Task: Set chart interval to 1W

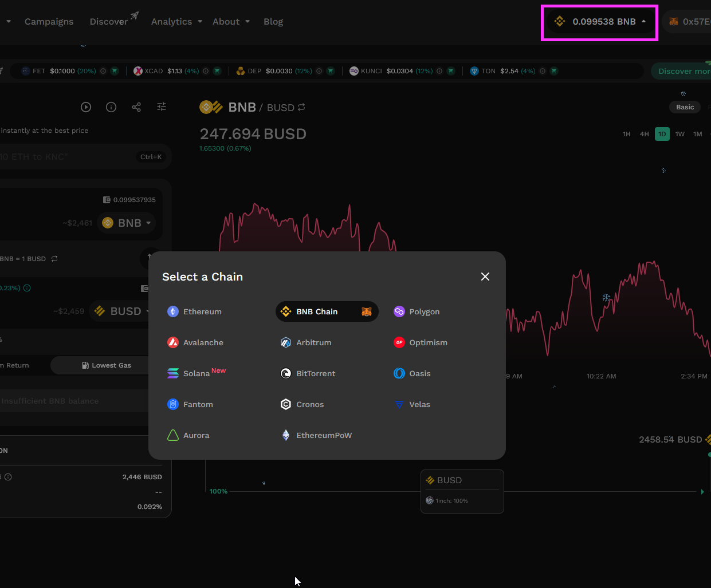Action: pos(680,134)
